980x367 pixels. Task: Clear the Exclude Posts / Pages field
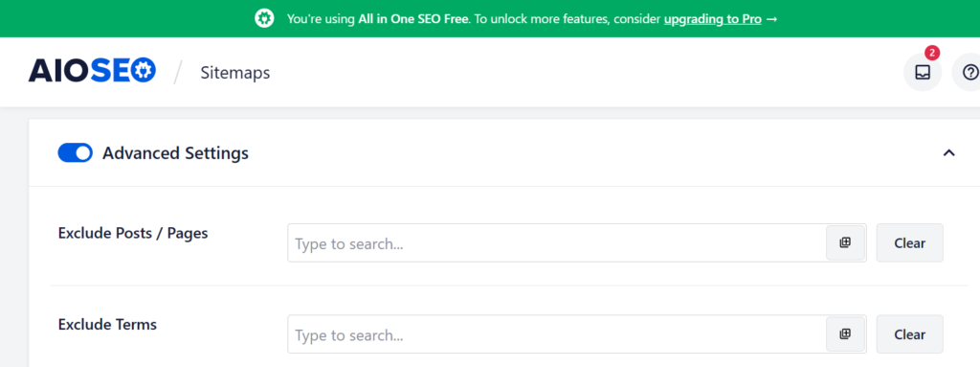point(909,243)
